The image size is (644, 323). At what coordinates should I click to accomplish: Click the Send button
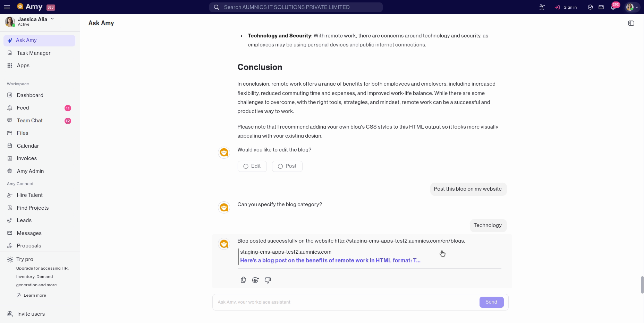coord(491,302)
